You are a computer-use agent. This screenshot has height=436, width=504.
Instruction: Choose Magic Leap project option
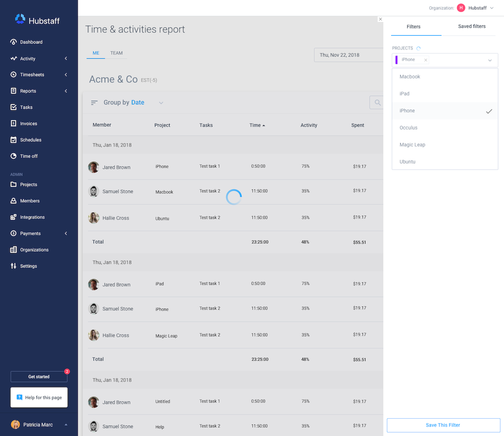[445, 145]
